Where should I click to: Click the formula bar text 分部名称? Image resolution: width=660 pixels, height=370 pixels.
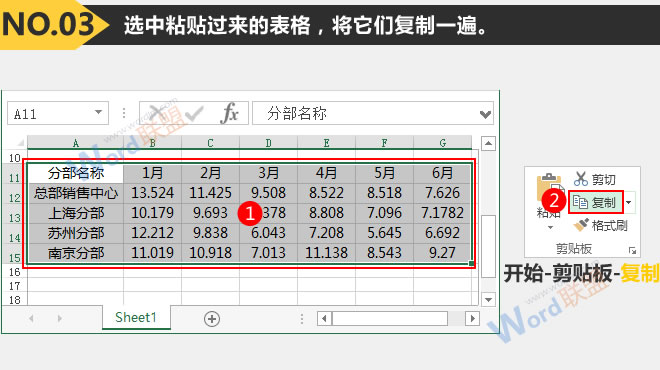coord(297,113)
